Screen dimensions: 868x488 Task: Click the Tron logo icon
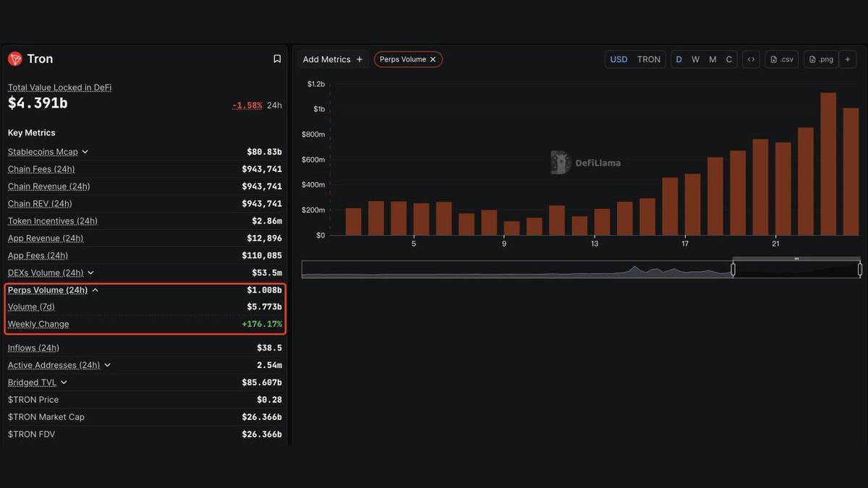tap(14, 59)
